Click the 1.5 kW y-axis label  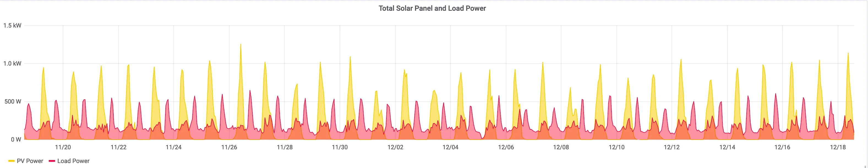[x=12, y=26]
